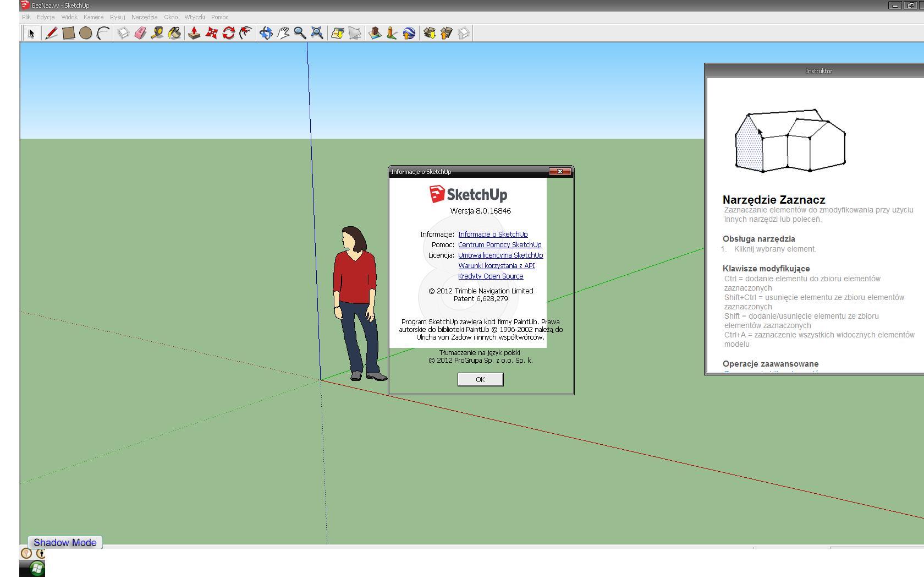Follow the Informacje o SketchUp link
The image size is (924, 578).
click(x=493, y=235)
